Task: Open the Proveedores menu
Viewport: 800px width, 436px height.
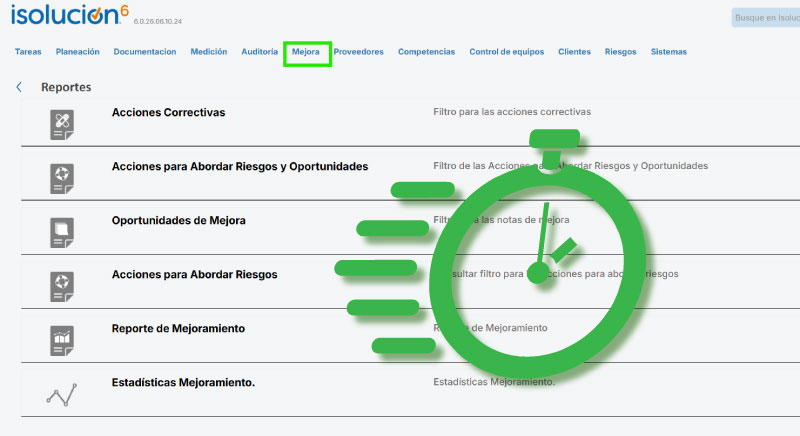Action: [x=359, y=52]
